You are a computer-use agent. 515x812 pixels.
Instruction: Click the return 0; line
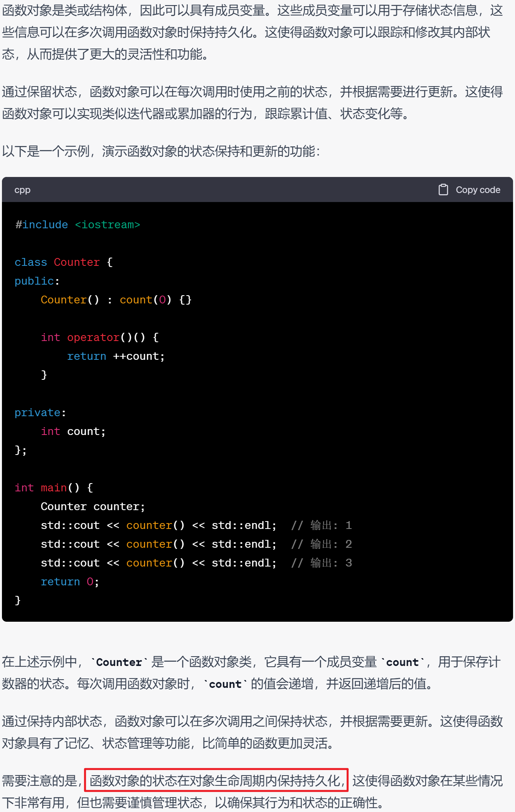[x=70, y=582]
